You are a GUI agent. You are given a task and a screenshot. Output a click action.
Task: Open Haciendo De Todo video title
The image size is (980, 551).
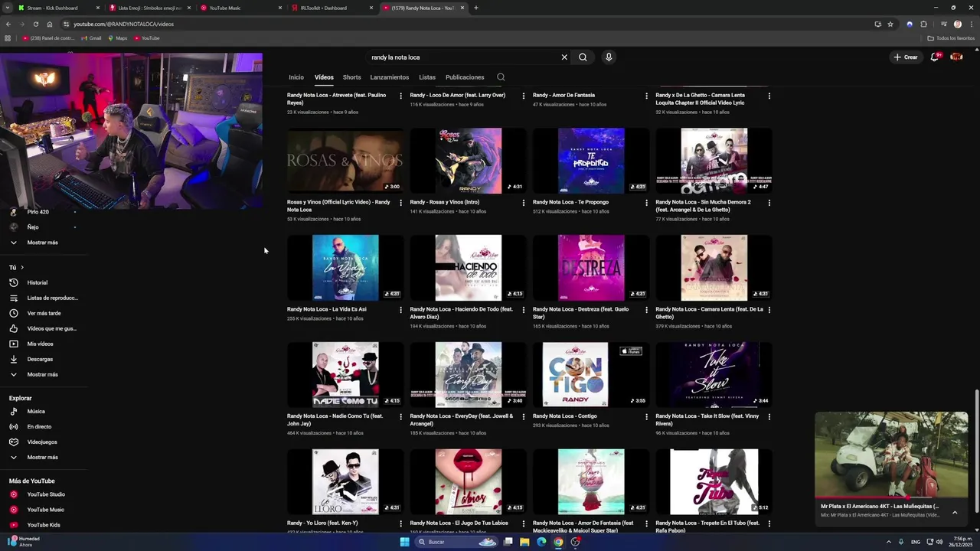coord(461,313)
